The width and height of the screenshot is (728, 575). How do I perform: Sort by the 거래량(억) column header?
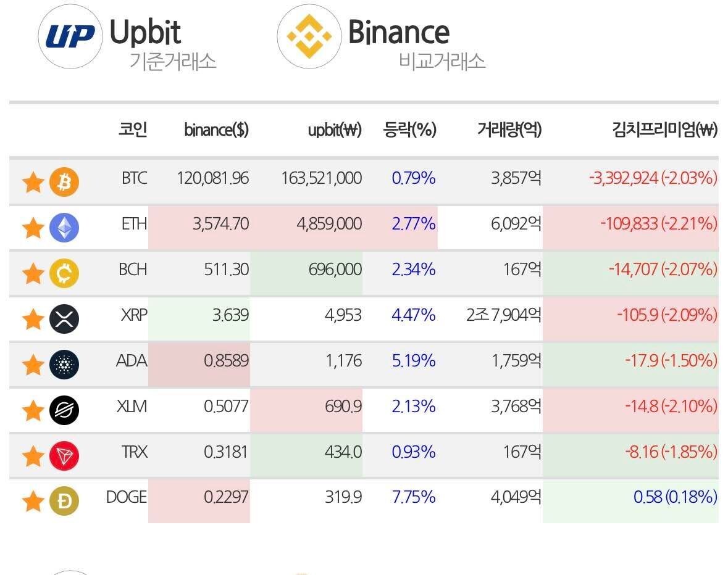coord(509,130)
